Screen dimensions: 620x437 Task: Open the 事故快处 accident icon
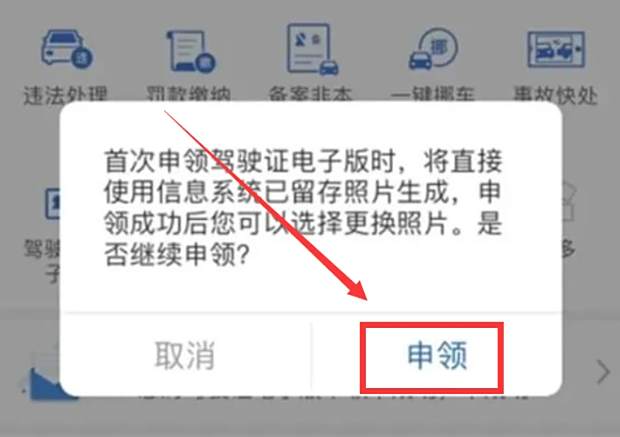[556, 50]
